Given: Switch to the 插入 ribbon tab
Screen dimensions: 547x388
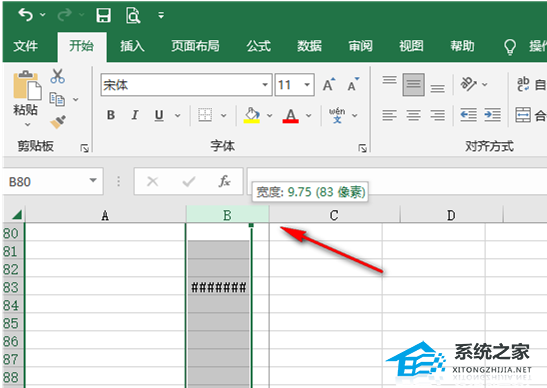Looking at the screenshot, I should coord(132,46).
